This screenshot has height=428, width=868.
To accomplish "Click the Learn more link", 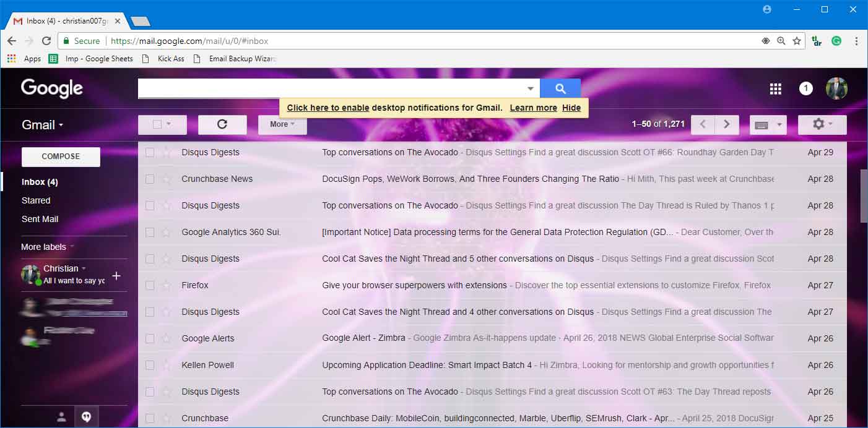I will 533,108.
